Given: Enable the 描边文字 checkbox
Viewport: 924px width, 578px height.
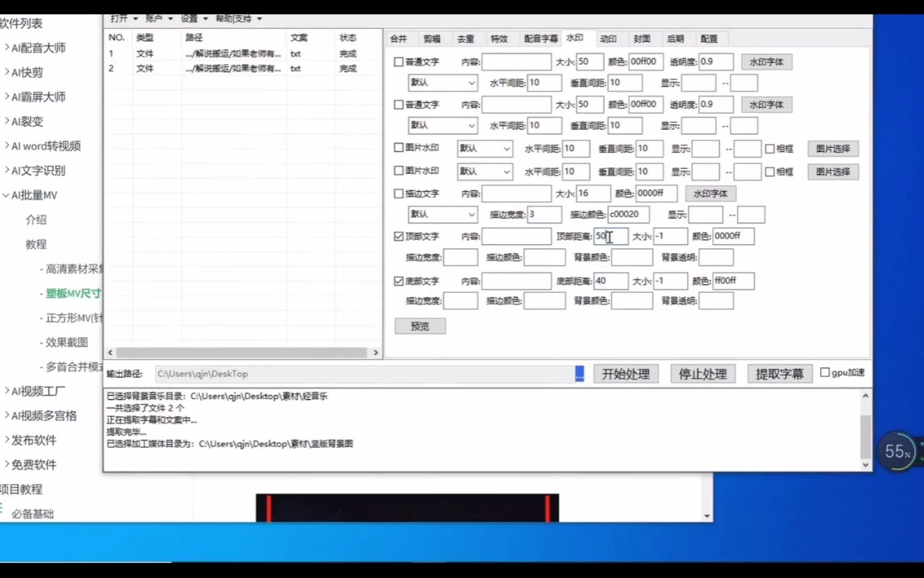Looking at the screenshot, I should [399, 194].
